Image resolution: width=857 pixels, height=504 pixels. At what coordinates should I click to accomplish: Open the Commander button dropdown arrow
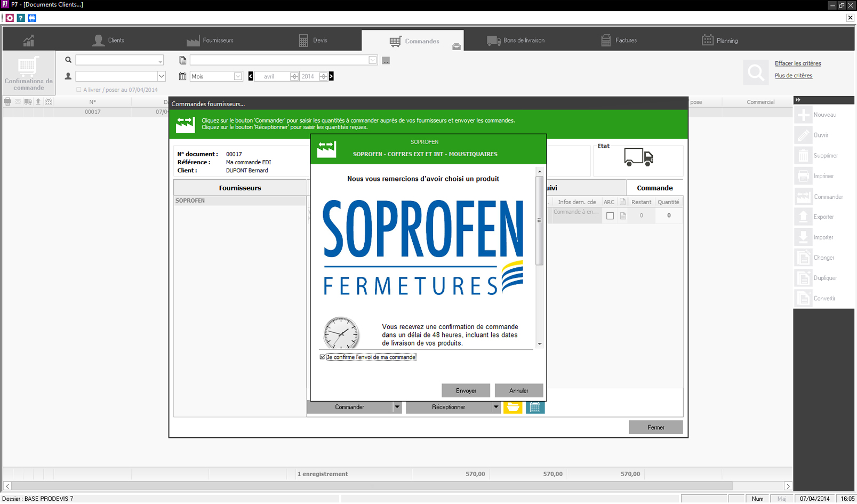397,407
